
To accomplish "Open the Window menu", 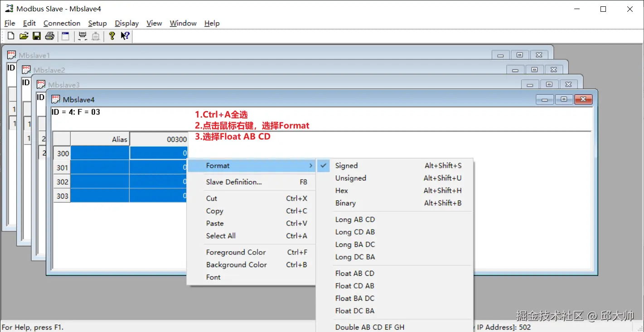I will point(183,23).
